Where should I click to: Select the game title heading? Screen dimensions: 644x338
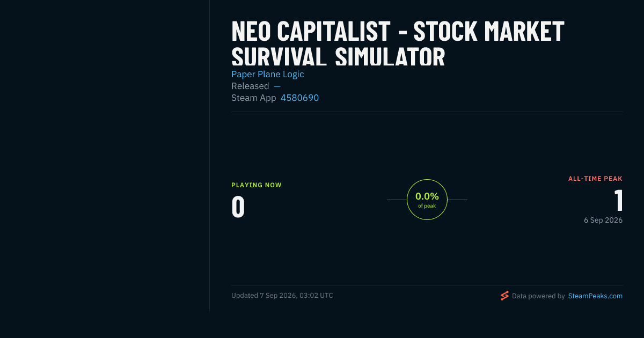coord(398,44)
